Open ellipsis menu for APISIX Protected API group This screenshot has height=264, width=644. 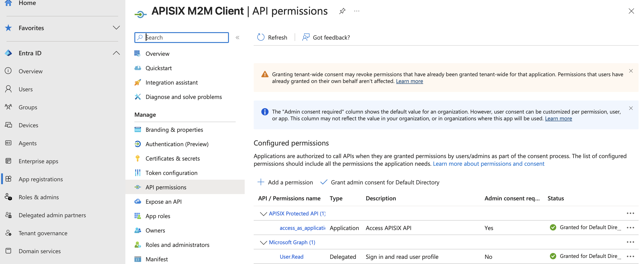pos(630,213)
